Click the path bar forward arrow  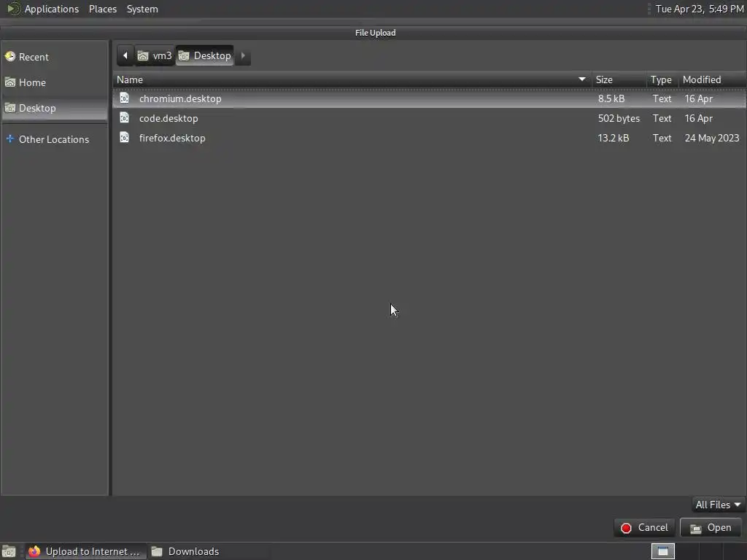pyautogui.click(x=242, y=55)
